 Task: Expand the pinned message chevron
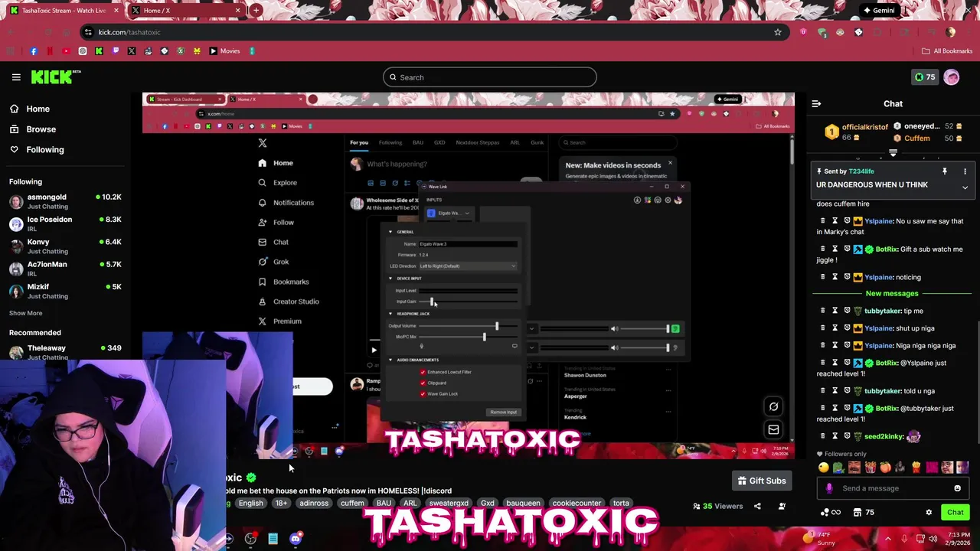pyautogui.click(x=965, y=187)
